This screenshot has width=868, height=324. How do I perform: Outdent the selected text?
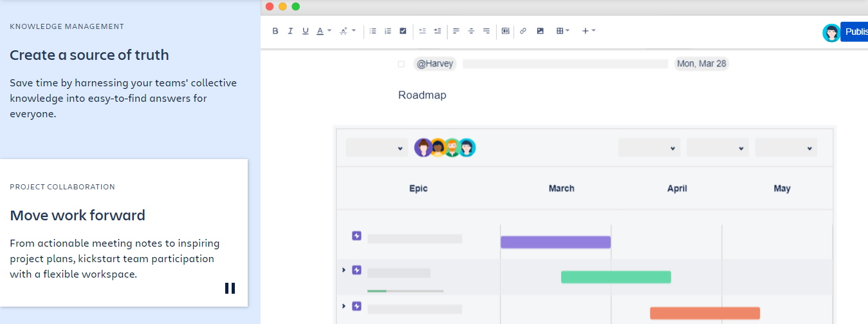coord(422,31)
